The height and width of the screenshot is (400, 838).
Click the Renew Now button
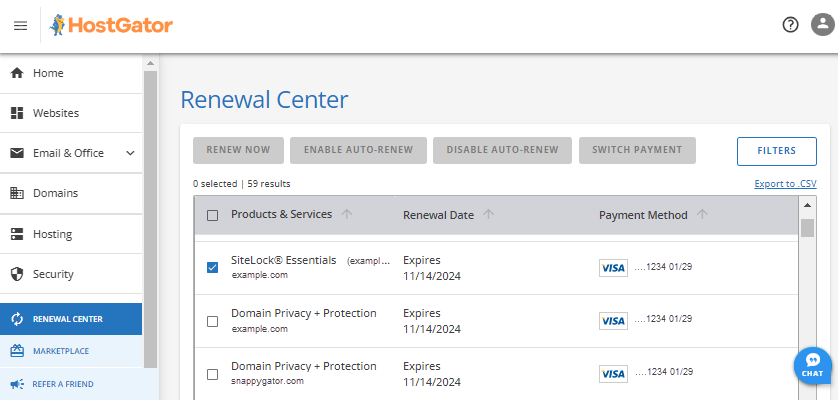click(238, 150)
